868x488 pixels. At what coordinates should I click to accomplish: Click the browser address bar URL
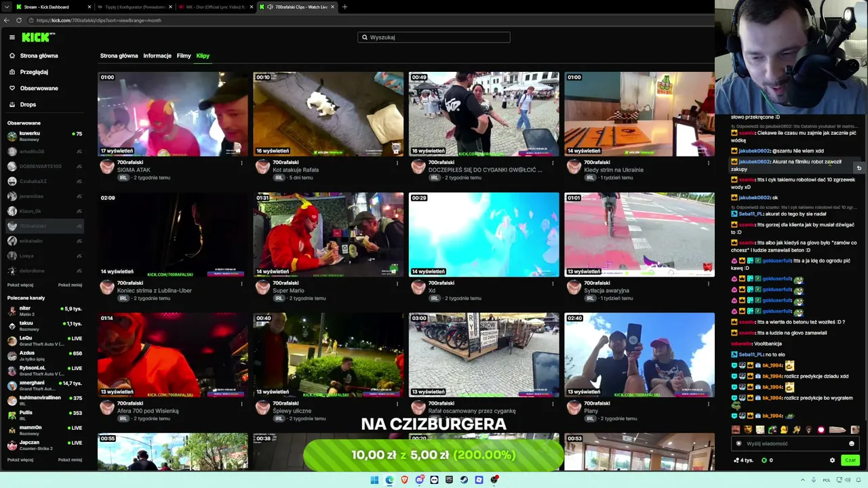tap(99, 20)
